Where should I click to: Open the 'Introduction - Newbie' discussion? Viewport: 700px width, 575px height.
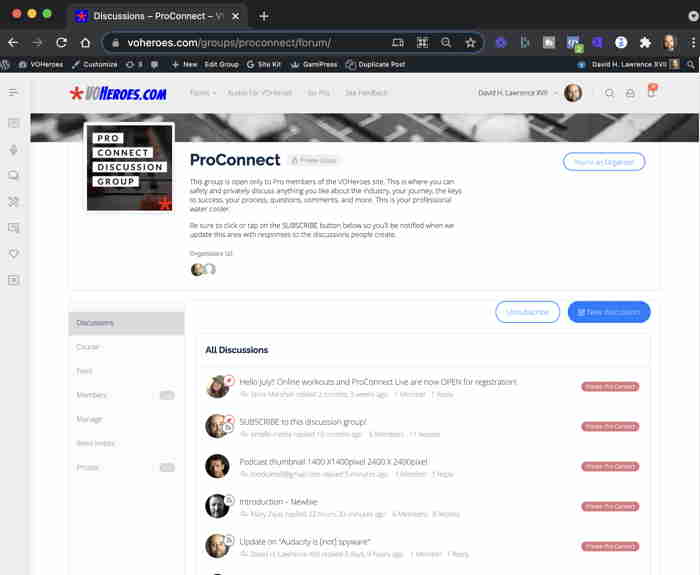tap(279, 502)
